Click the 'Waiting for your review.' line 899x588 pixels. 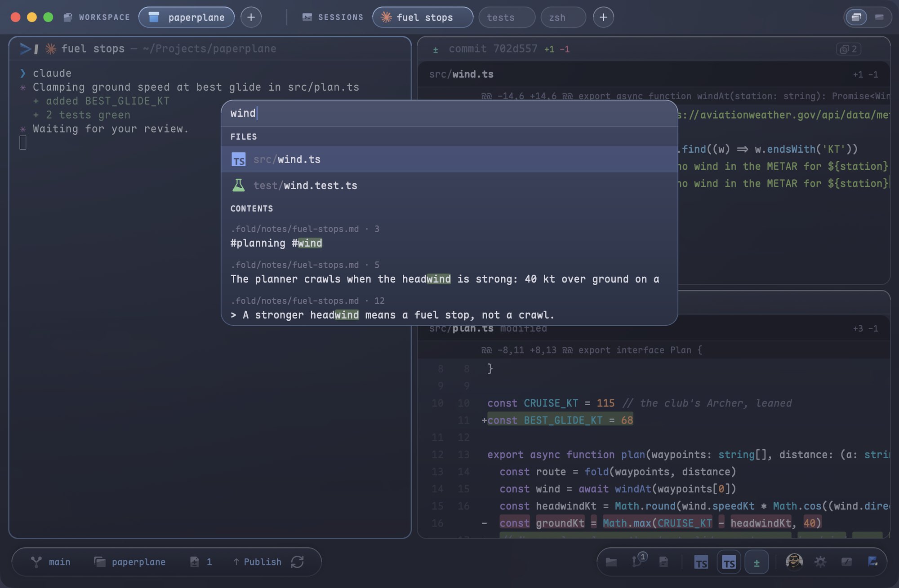point(111,129)
